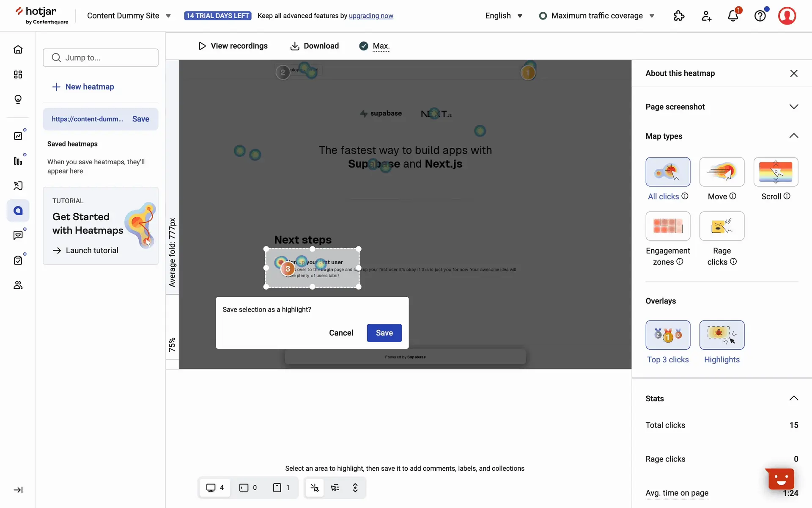Toggle the Top 3 clicks overlay

[x=668, y=335]
